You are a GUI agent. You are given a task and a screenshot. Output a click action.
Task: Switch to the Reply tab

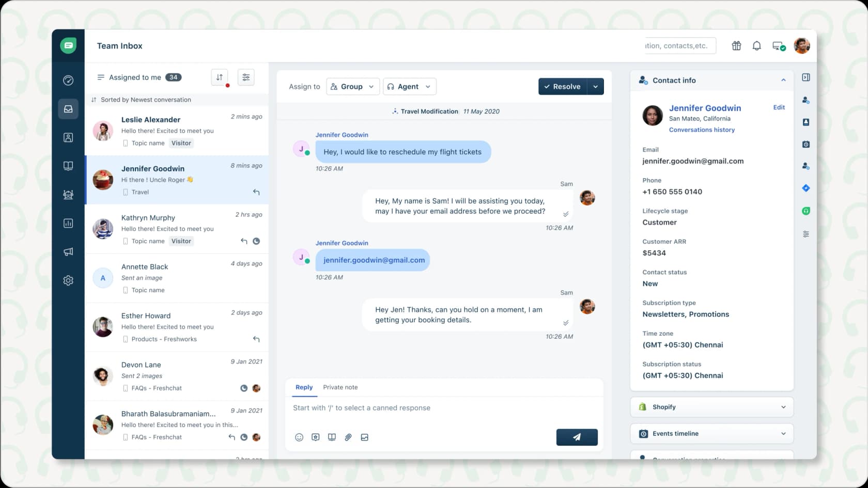click(304, 387)
